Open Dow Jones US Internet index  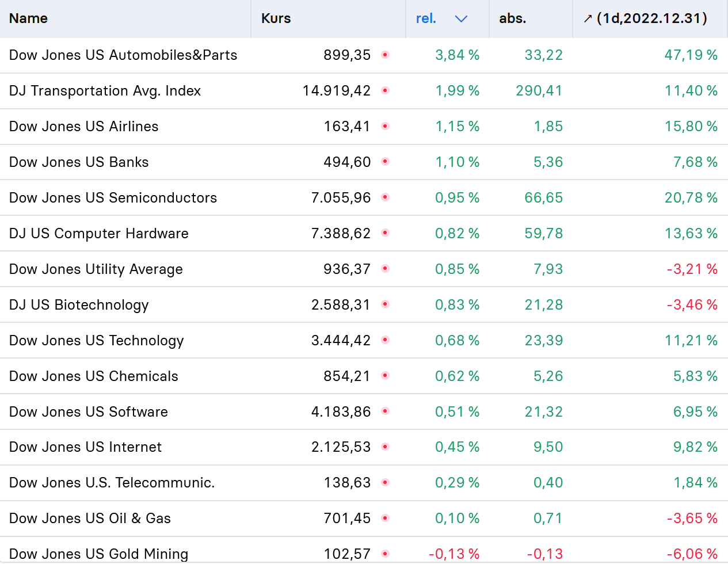86,447
